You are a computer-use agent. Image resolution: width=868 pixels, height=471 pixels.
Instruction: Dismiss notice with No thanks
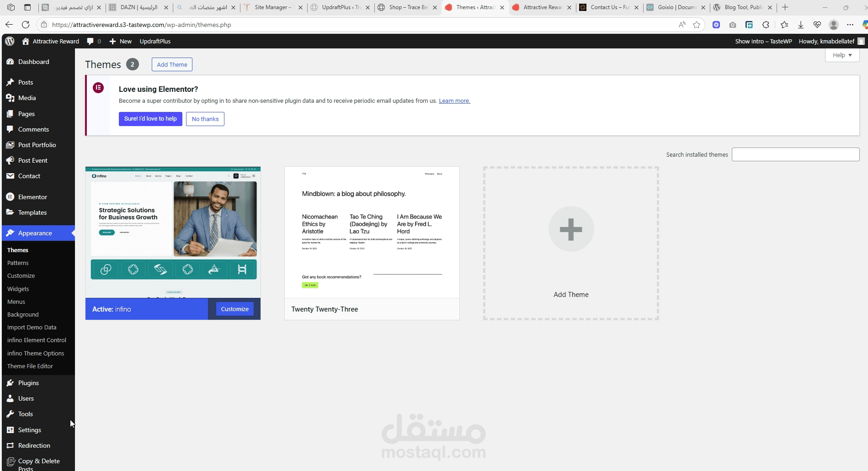(205, 119)
